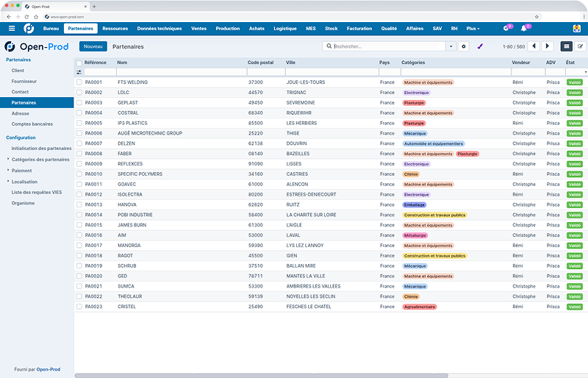This screenshot has height=378, width=588.
Task: Select the GEPLAST row checkbox
Action: point(79,102)
